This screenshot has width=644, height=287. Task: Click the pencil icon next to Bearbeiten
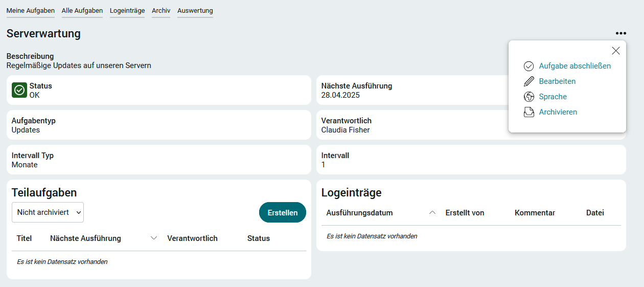pyautogui.click(x=529, y=81)
